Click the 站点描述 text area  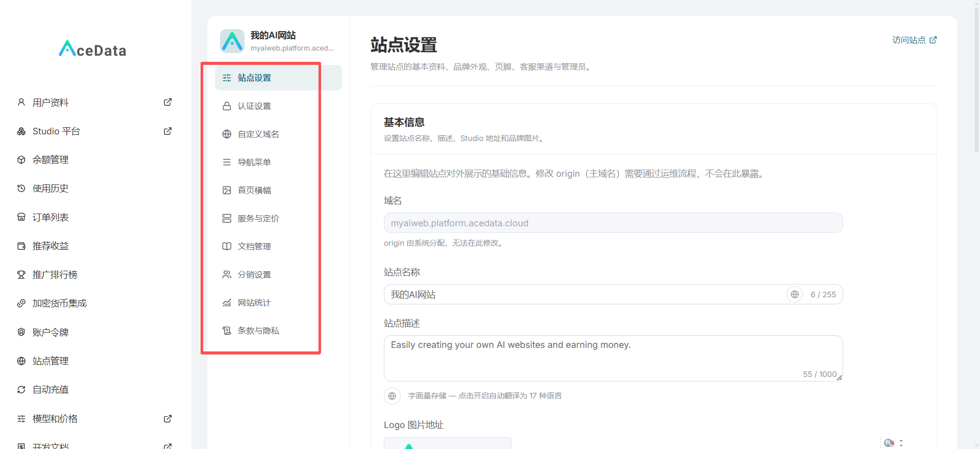click(613, 358)
